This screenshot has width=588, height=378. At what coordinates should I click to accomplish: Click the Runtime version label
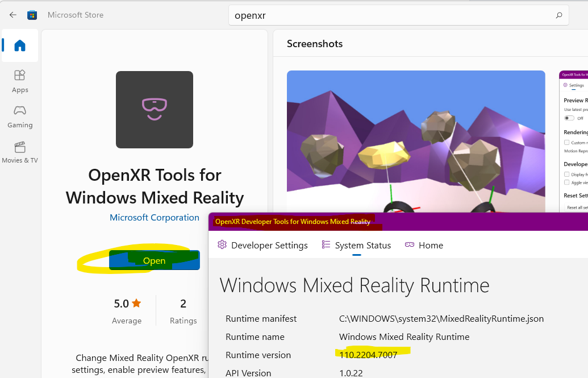coord(258,355)
